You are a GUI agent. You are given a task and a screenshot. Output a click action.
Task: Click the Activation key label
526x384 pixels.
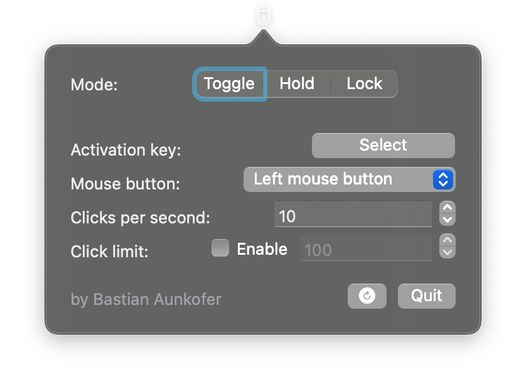[126, 150]
